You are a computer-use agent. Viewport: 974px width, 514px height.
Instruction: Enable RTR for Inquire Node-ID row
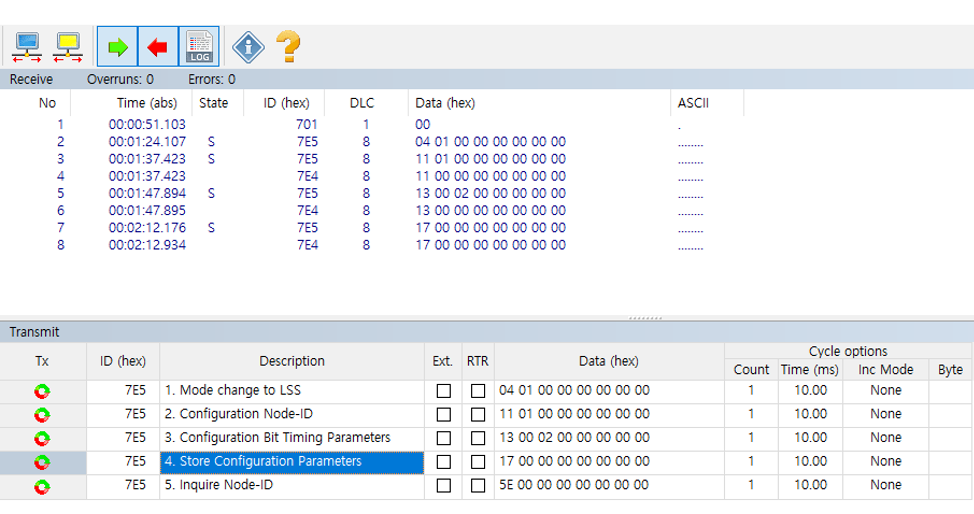[478, 485]
